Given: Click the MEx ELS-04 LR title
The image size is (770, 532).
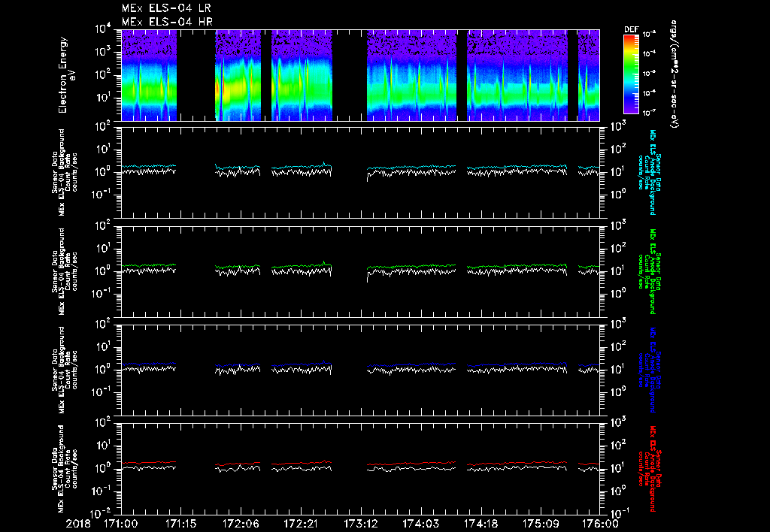Looking at the screenshot, I should (167, 8).
